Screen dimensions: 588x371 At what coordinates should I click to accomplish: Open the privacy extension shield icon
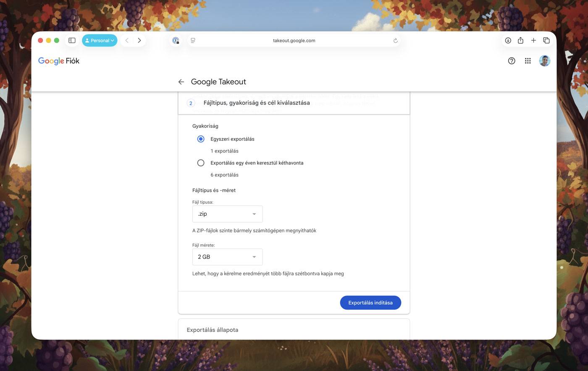point(176,41)
